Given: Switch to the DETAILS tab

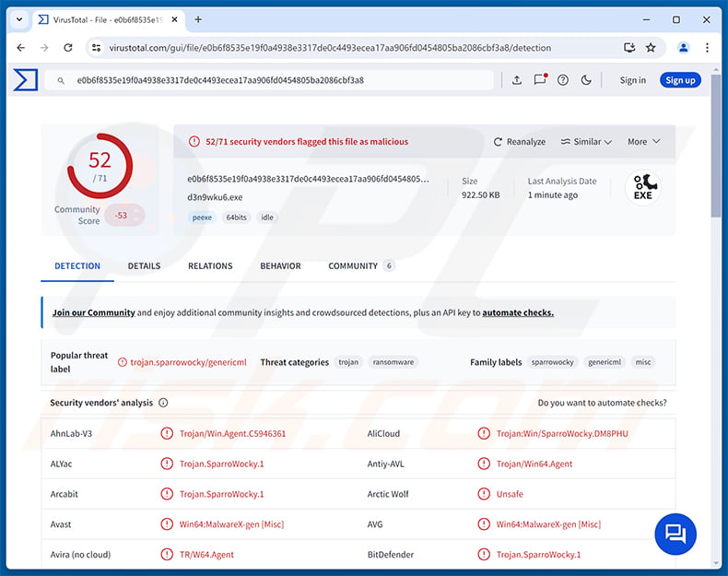Looking at the screenshot, I should [144, 266].
